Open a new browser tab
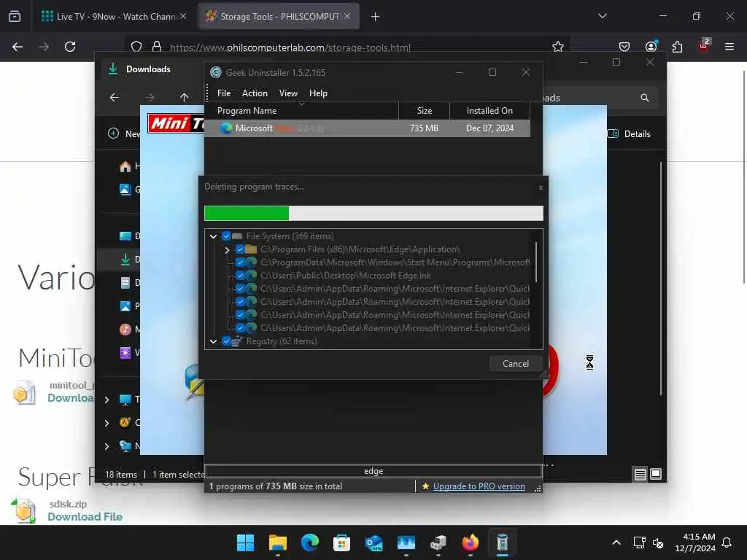This screenshot has width=747, height=560. click(376, 17)
